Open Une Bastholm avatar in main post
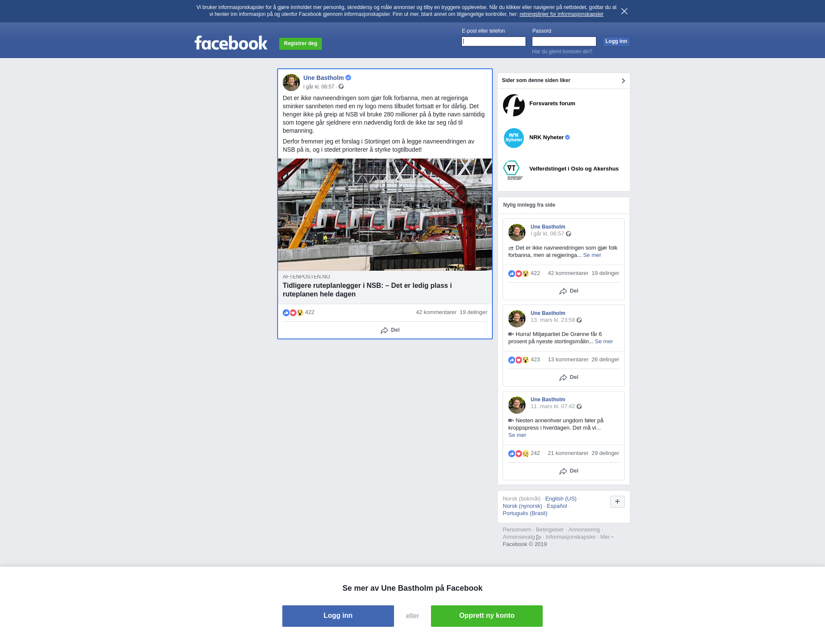 click(291, 82)
